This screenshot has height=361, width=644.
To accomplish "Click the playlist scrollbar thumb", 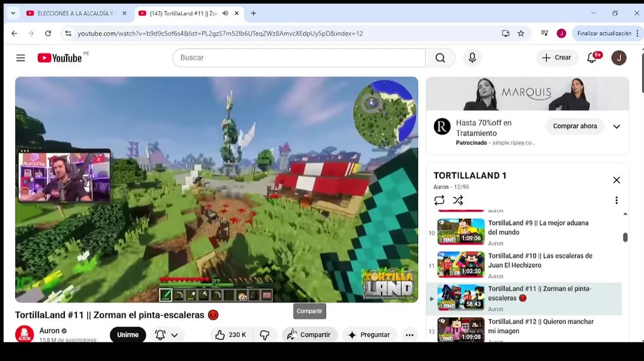I will [625, 238].
